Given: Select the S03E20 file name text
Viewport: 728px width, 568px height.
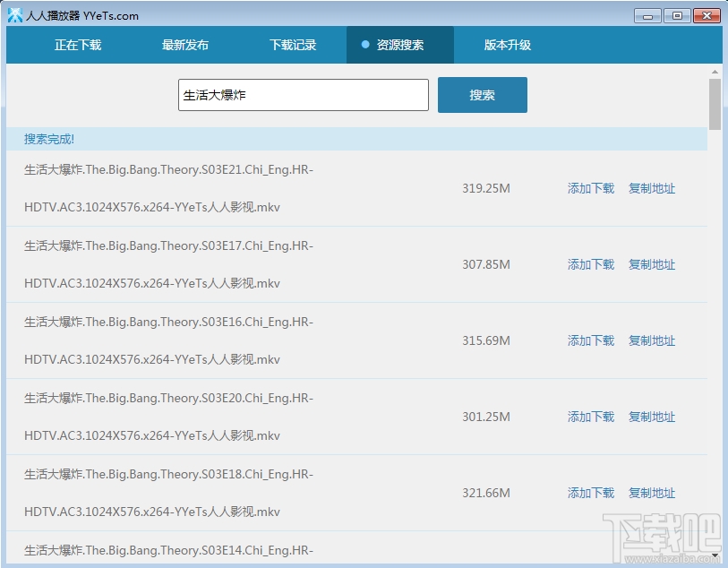Looking at the screenshot, I should click(168, 417).
